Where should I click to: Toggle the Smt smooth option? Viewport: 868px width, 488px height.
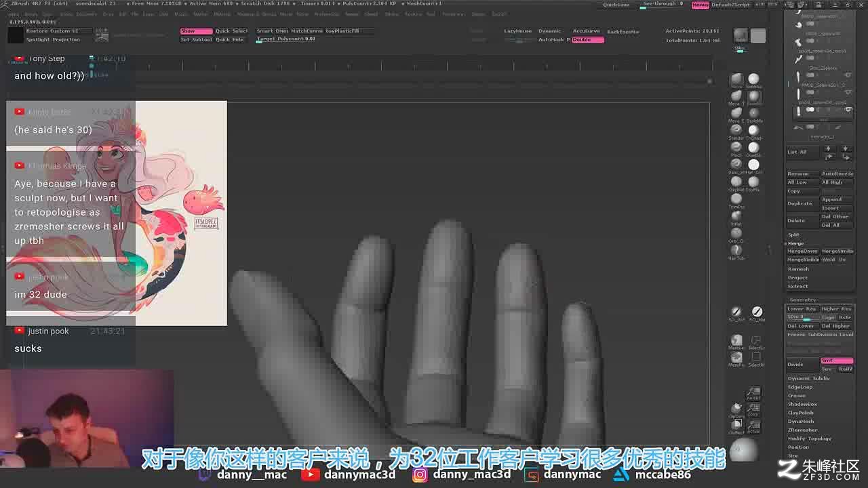(837, 361)
